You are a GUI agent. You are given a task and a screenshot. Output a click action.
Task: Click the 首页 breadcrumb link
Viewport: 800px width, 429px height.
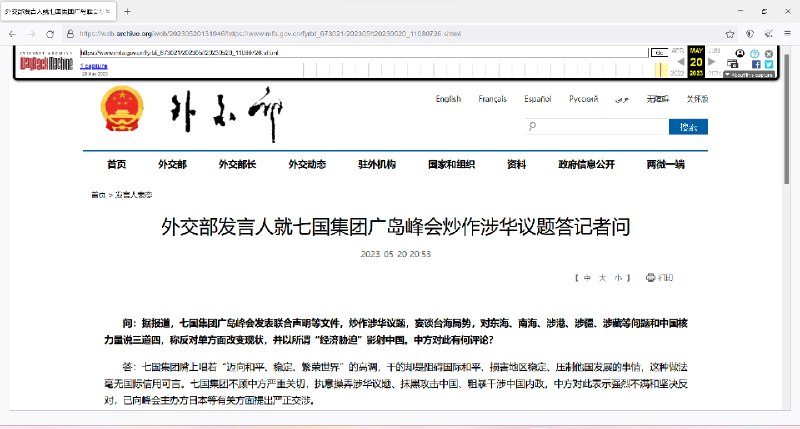tap(98, 195)
